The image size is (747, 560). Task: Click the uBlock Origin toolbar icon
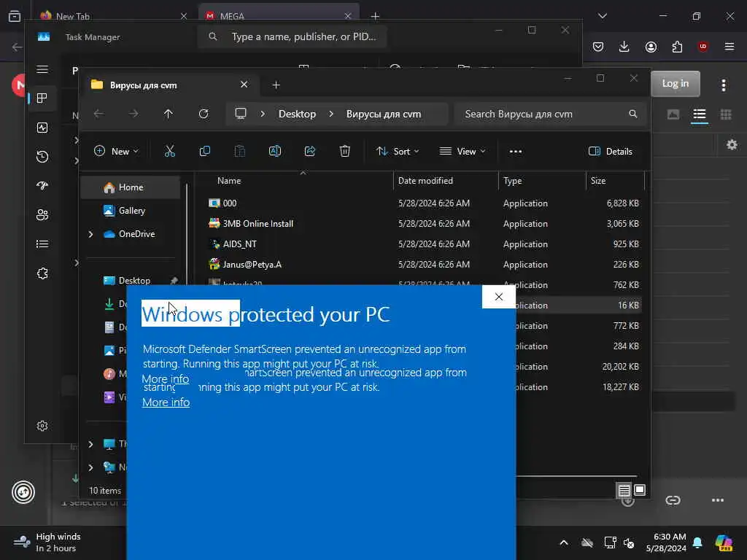[703, 46]
